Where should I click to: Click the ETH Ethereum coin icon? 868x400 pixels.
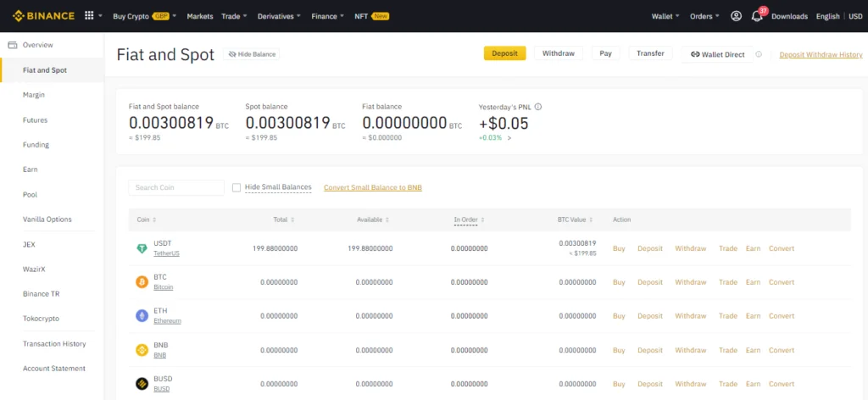coord(142,316)
